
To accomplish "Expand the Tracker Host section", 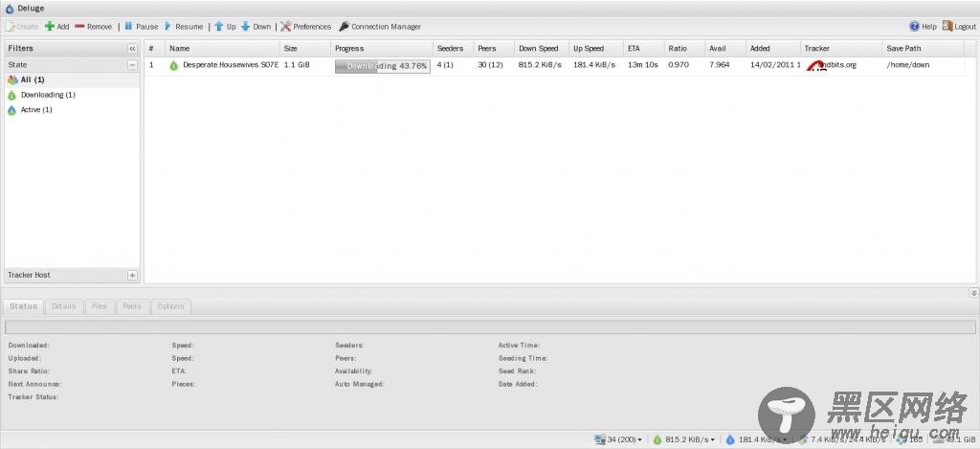I will (x=132, y=275).
